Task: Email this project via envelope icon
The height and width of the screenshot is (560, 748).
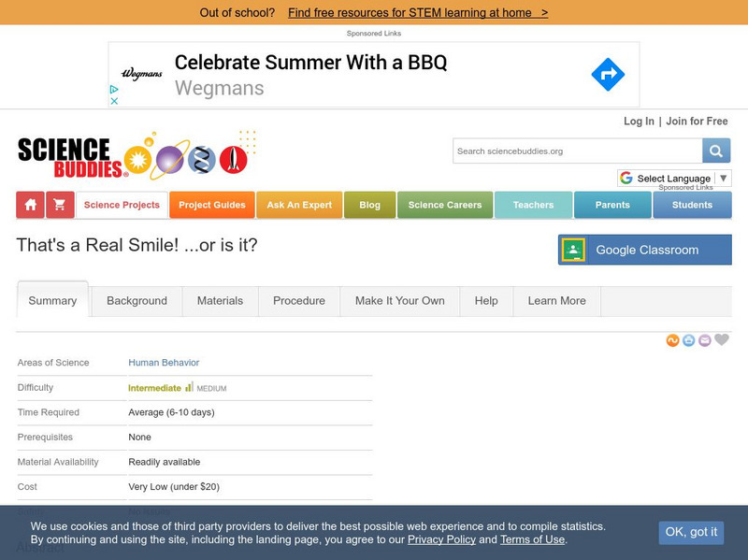Action: coord(705,340)
